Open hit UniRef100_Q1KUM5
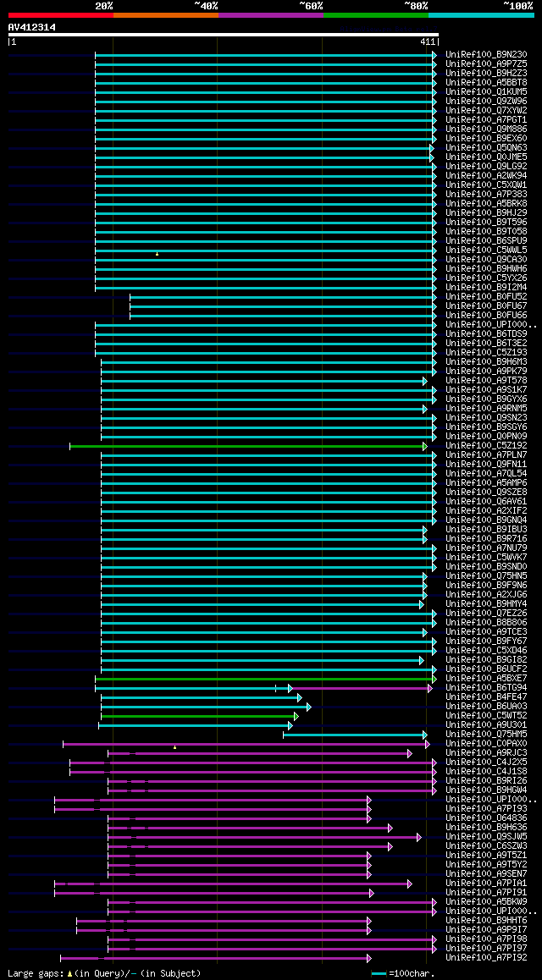The image size is (542, 980). 486,92
